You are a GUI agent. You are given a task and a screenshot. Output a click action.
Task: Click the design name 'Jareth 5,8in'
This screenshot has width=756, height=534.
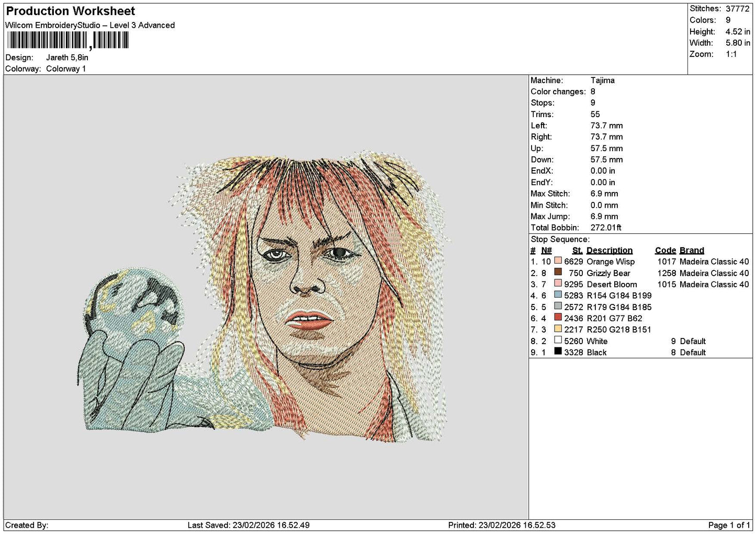point(67,58)
